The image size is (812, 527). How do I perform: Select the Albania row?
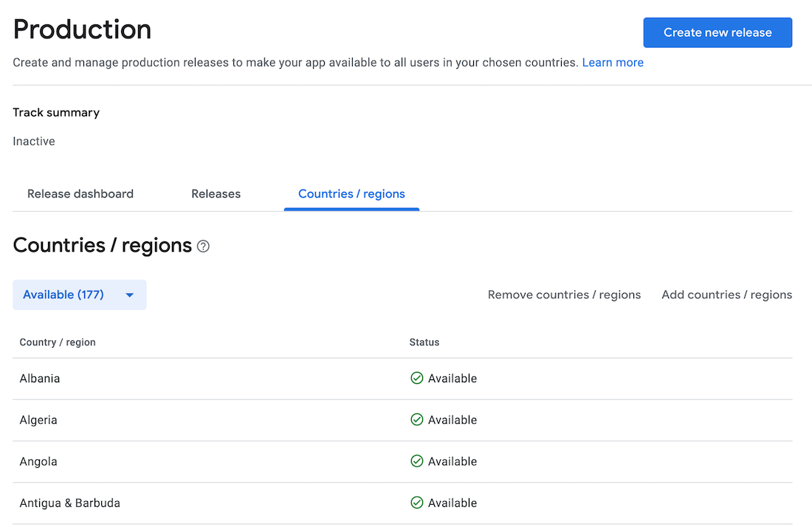pyautogui.click(x=40, y=379)
